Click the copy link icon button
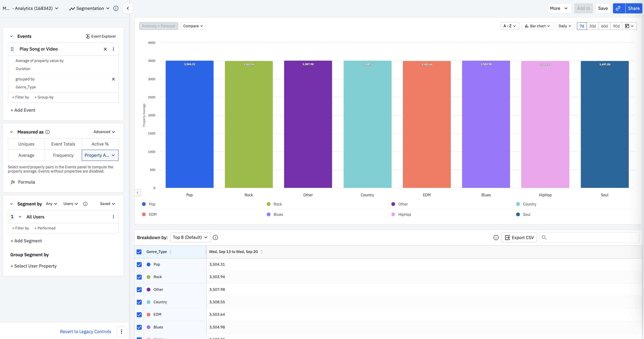 tap(618, 8)
